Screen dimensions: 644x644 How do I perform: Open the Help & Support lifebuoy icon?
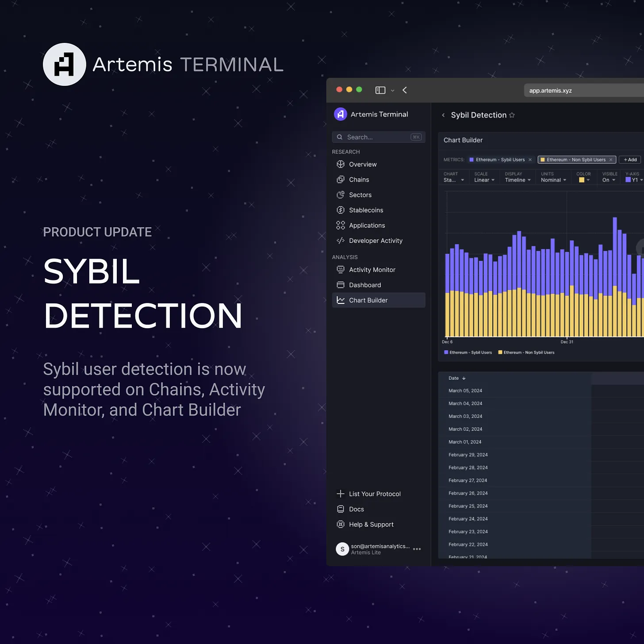pos(341,524)
